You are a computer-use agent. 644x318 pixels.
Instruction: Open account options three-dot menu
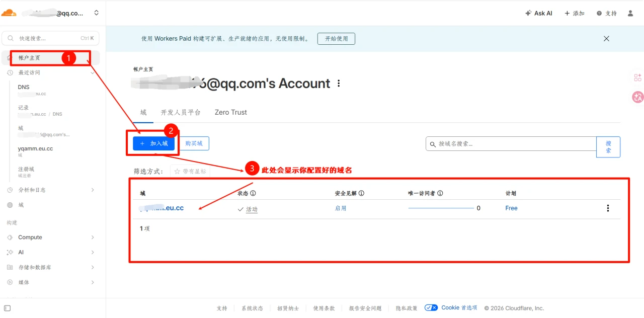coord(339,84)
